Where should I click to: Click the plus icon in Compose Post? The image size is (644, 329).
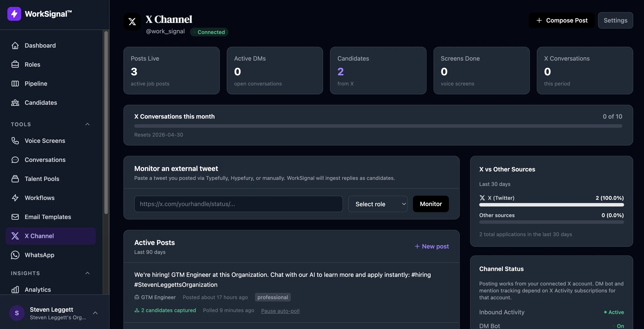click(539, 21)
